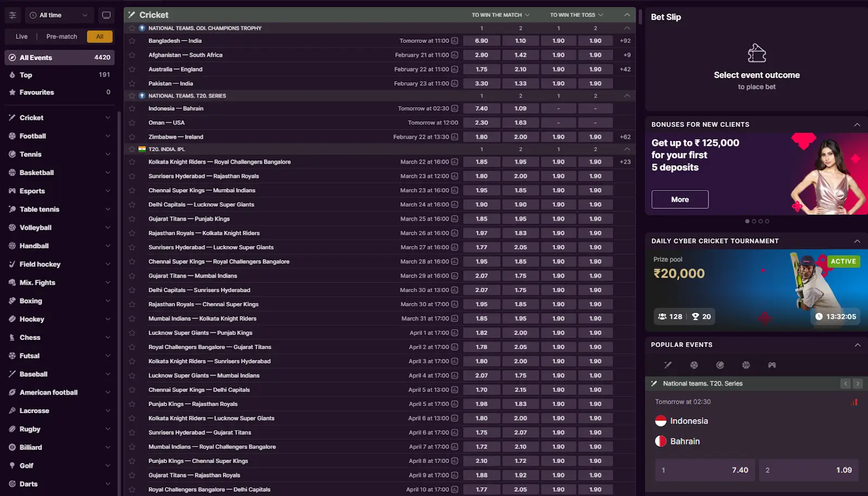The image size is (868, 496).
Task: Open the Daily Cyber Cricket Tournament prize banner
Action: [756, 290]
